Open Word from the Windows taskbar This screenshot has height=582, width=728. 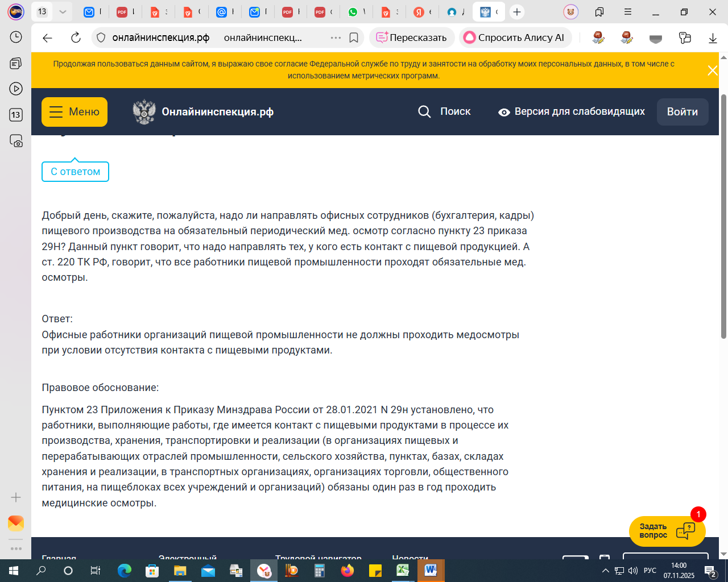[431, 570]
